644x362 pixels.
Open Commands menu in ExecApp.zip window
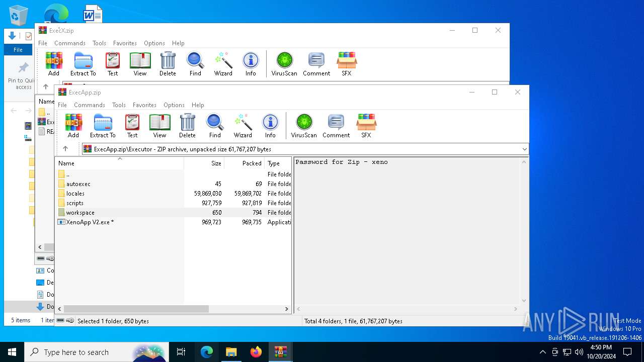89,105
